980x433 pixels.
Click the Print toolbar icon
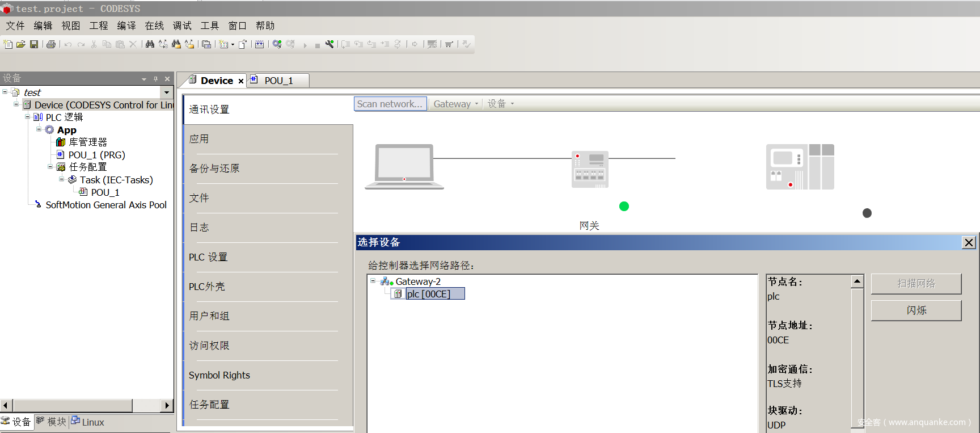(x=51, y=44)
